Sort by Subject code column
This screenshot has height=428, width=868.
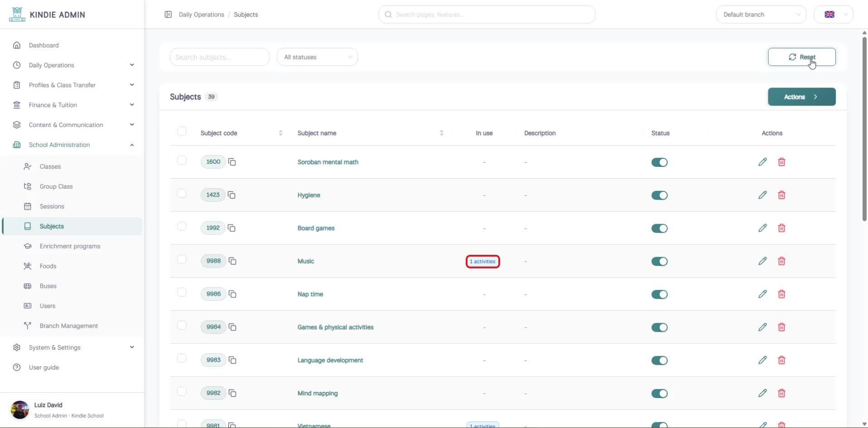click(x=280, y=133)
